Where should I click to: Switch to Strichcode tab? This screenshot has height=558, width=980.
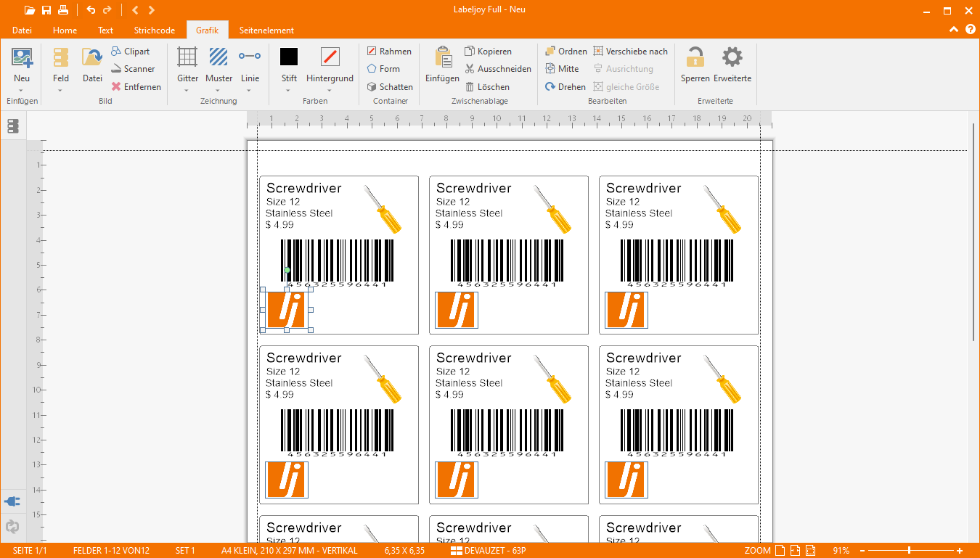point(155,30)
